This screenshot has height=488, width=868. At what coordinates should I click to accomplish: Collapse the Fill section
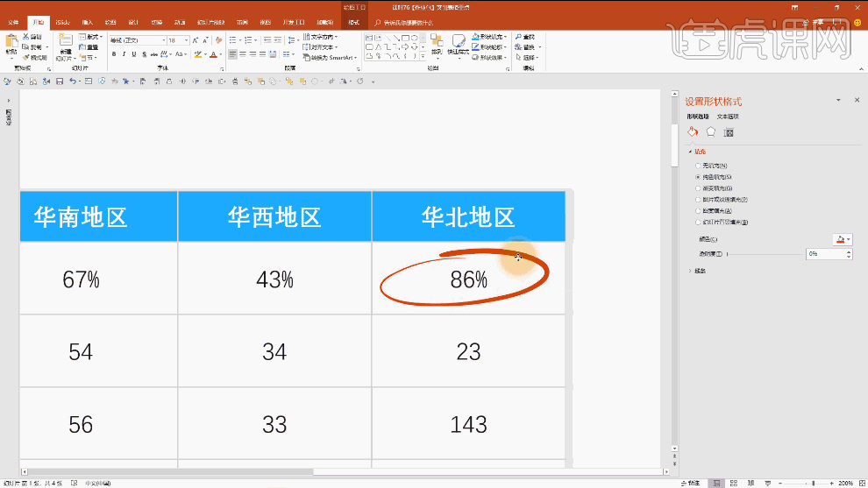click(x=690, y=151)
